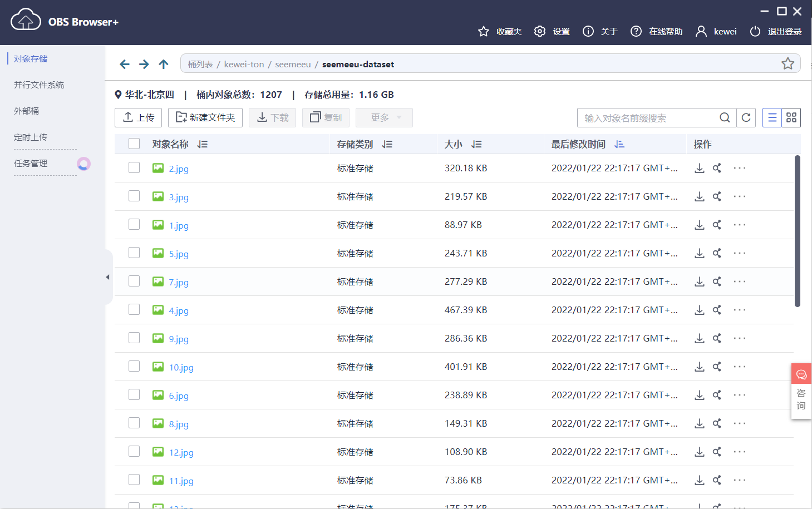812x509 pixels.
Task: Click the task management progress ring
Action: tap(83, 164)
